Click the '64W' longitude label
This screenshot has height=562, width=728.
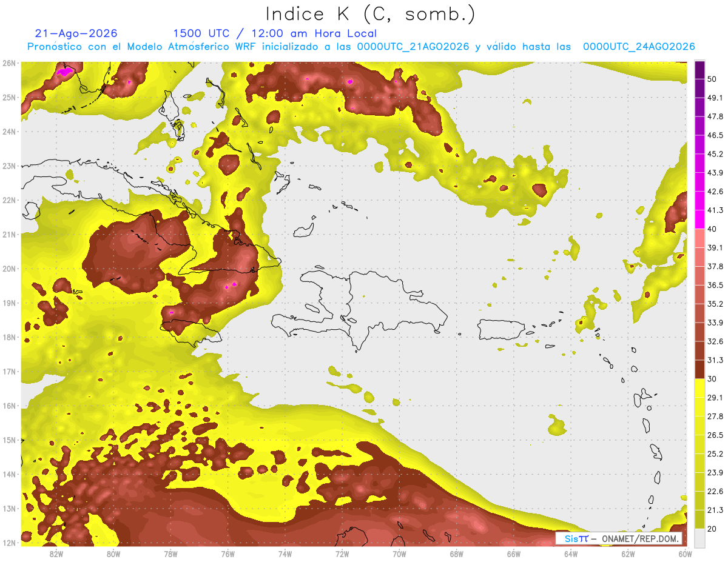(x=570, y=554)
